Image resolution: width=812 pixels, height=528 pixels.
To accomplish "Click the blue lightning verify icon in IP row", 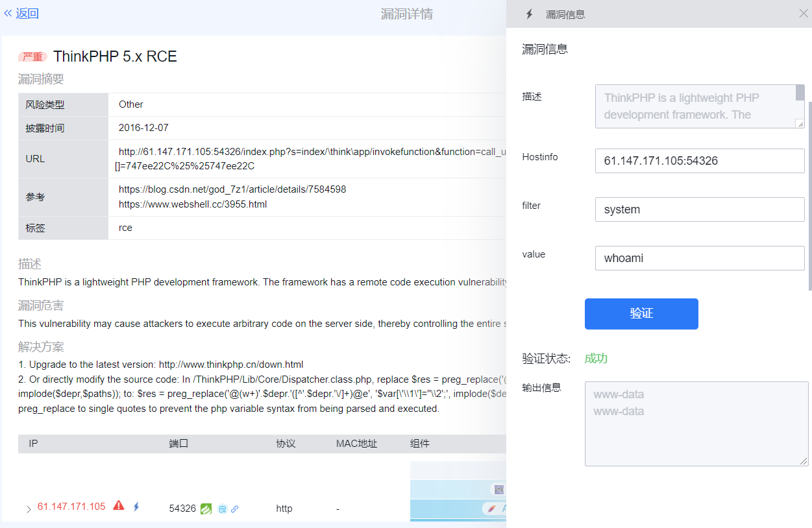I will 136,507.
